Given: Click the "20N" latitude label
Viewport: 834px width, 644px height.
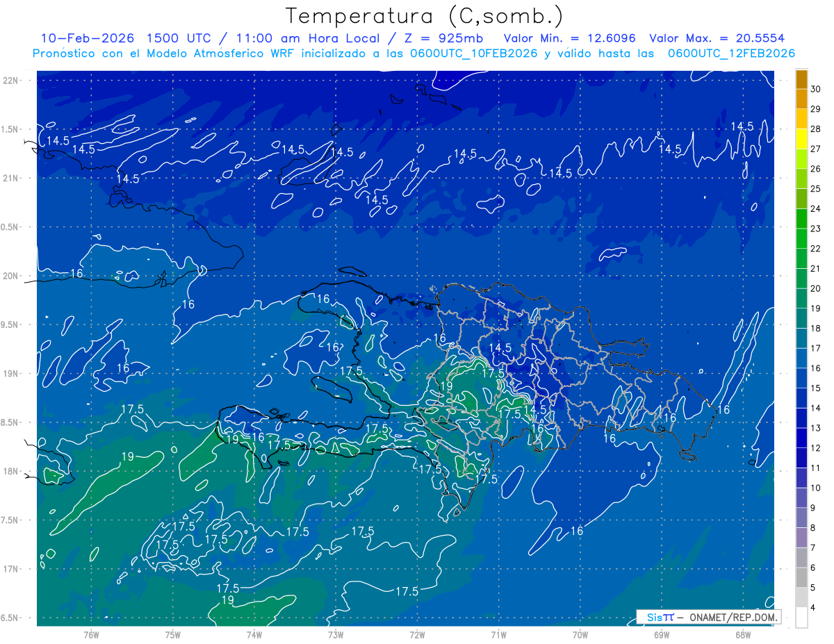Looking at the screenshot, I should coord(10,276).
